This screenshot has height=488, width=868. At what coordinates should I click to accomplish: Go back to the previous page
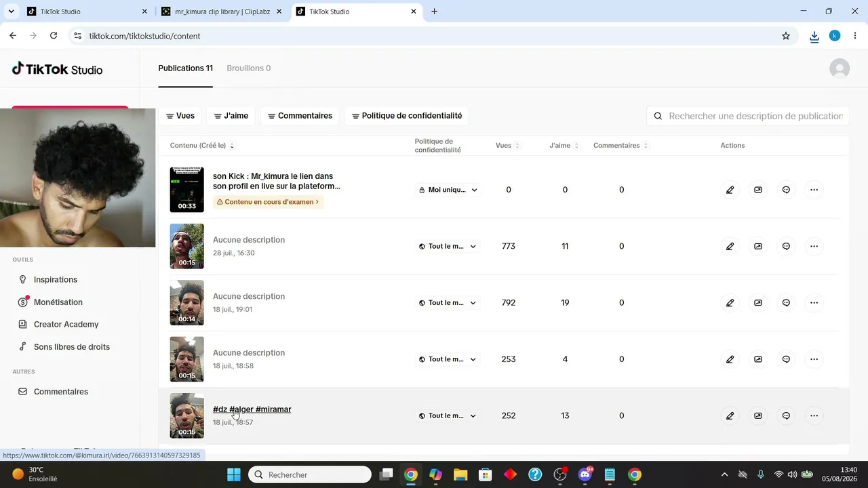13,36
